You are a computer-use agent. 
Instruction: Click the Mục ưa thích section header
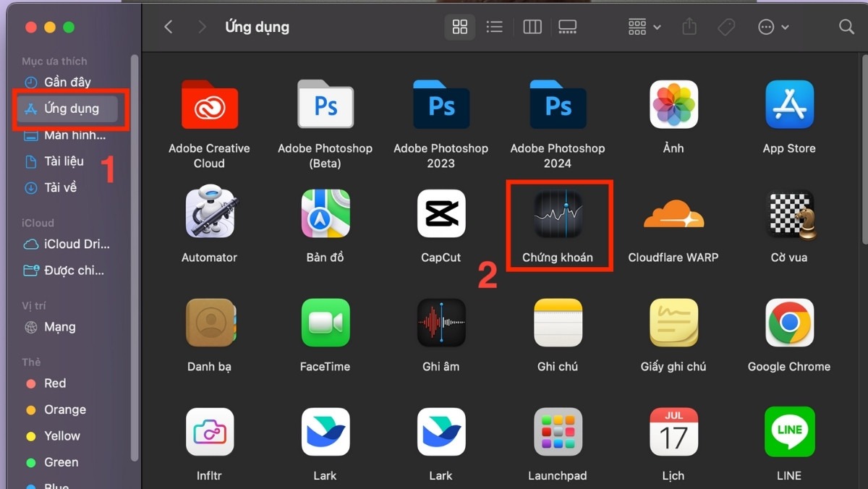tap(54, 61)
